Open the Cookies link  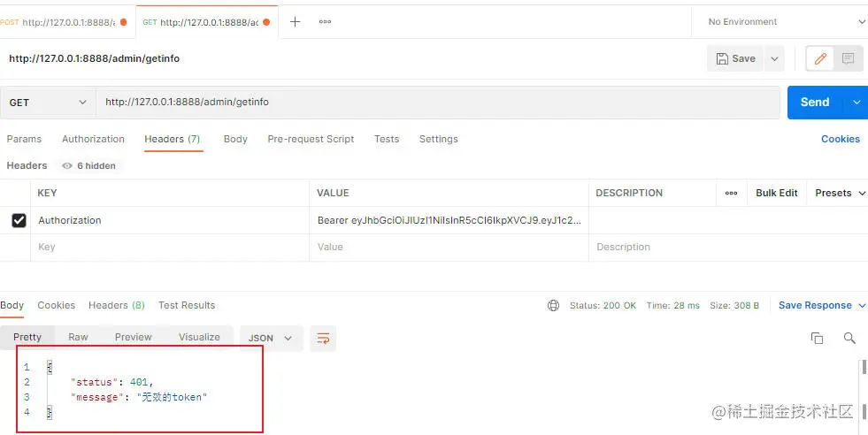point(841,140)
